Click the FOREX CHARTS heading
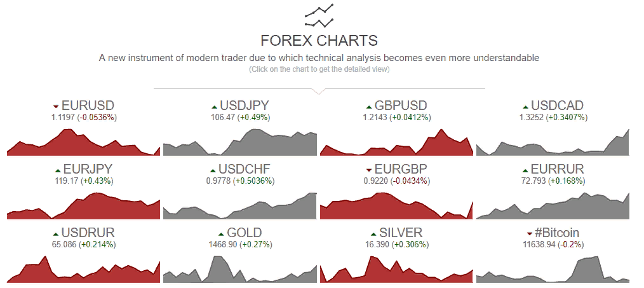The height and width of the screenshot is (288, 644). (319, 41)
